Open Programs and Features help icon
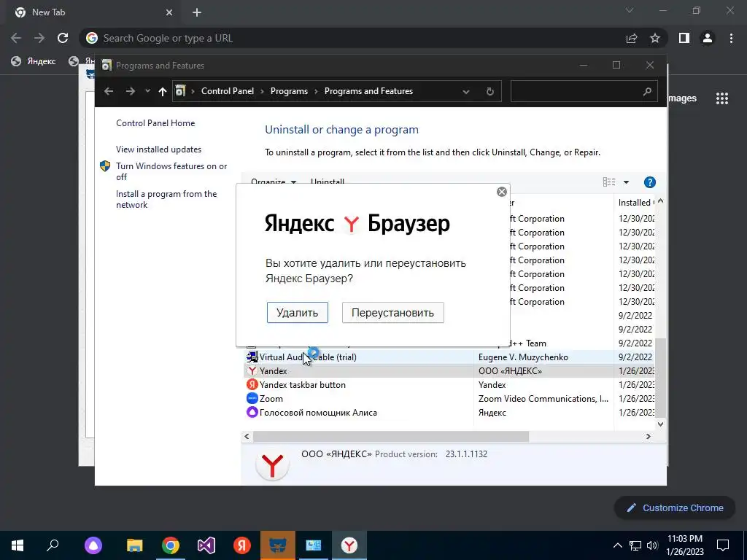 [x=649, y=182]
